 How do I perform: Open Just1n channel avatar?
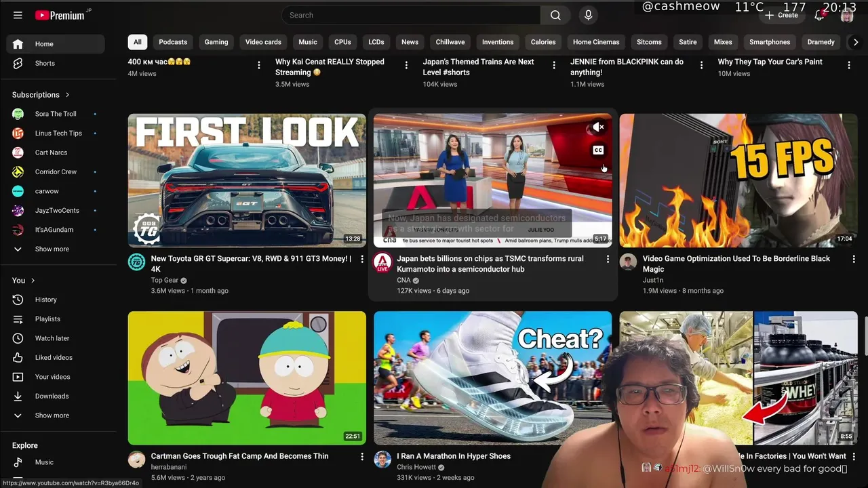(x=629, y=262)
